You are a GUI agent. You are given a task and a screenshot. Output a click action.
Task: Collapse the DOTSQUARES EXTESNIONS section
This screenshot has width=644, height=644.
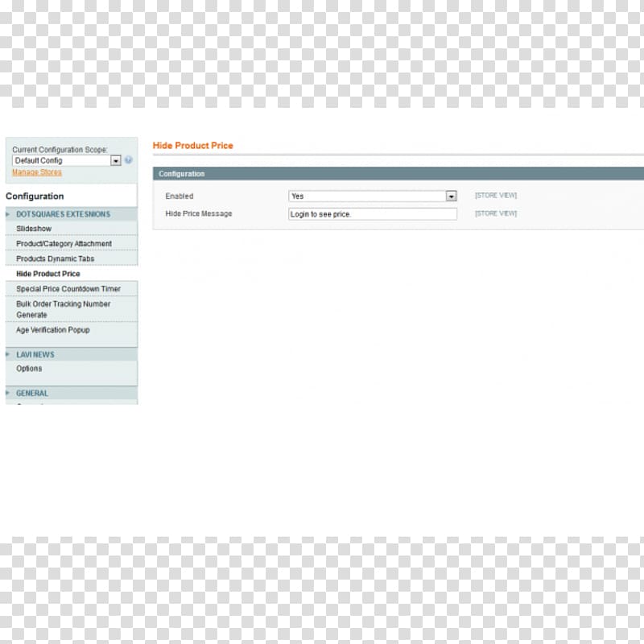(72, 214)
